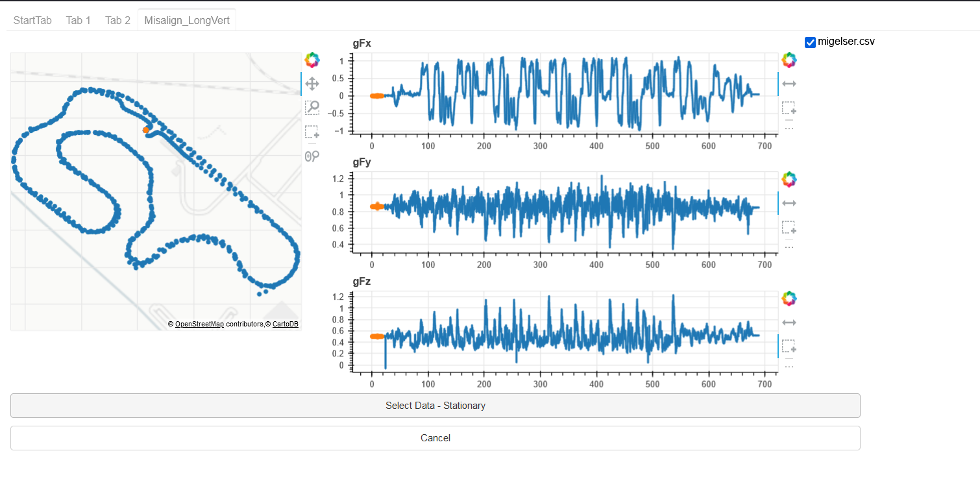Switch to the StartTab tab

[32, 20]
